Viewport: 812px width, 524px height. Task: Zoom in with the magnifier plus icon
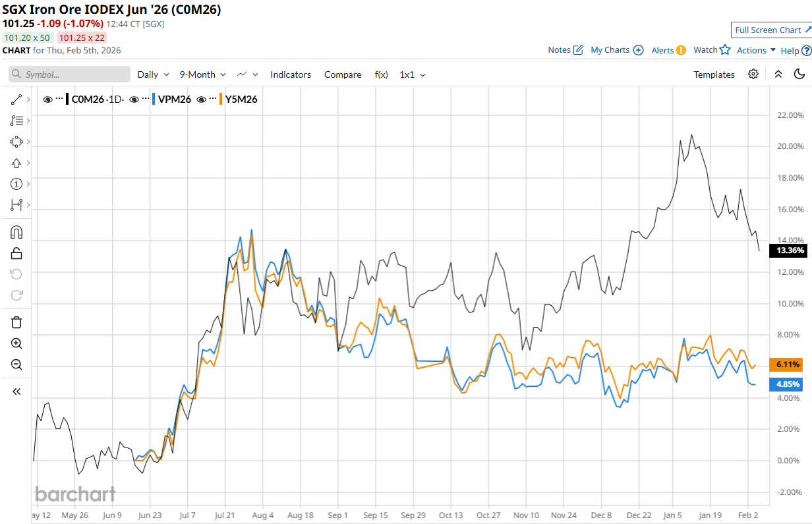pyautogui.click(x=16, y=343)
